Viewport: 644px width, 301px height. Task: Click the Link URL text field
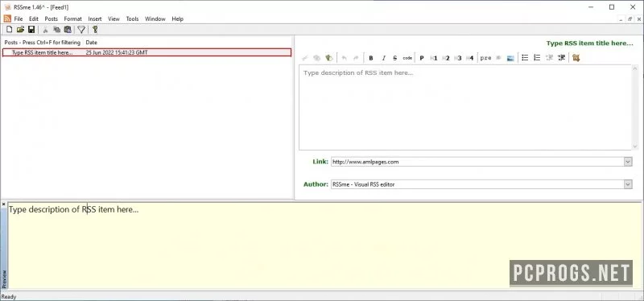tap(477, 162)
